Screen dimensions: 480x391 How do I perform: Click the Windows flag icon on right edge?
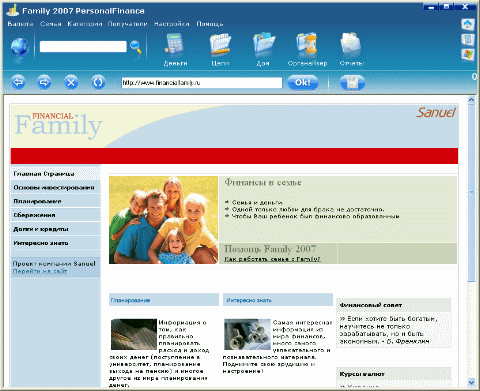[x=467, y=55]
